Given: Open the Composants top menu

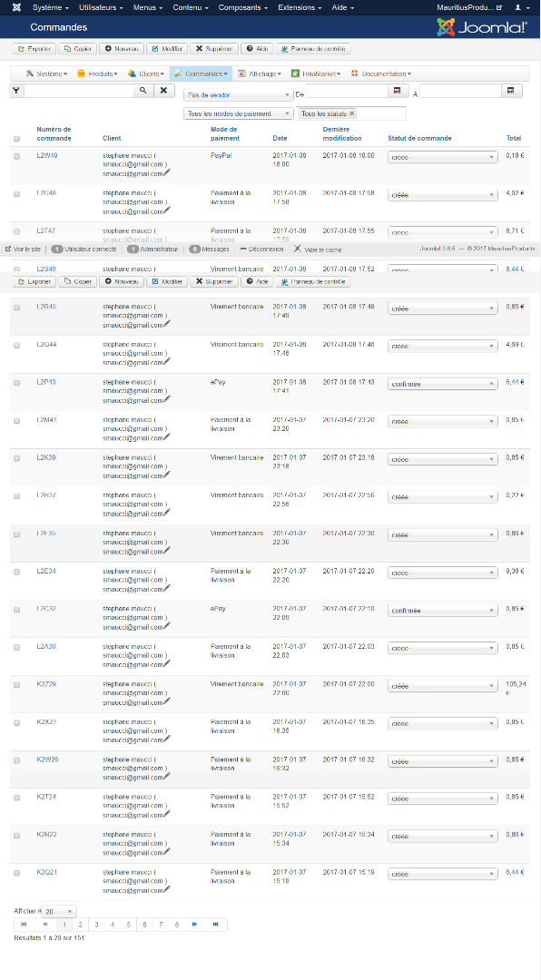Looking at the screenshot, I should [x=242, y=7].
